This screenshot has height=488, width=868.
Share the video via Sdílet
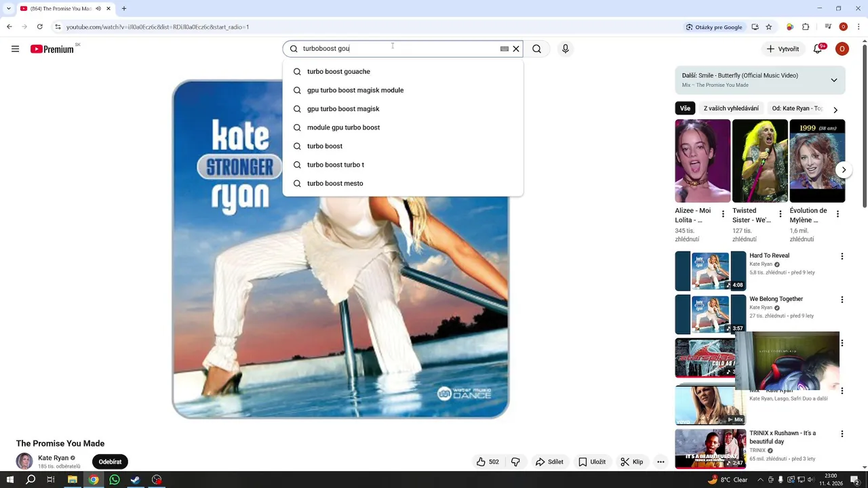[x=549, y=462]
